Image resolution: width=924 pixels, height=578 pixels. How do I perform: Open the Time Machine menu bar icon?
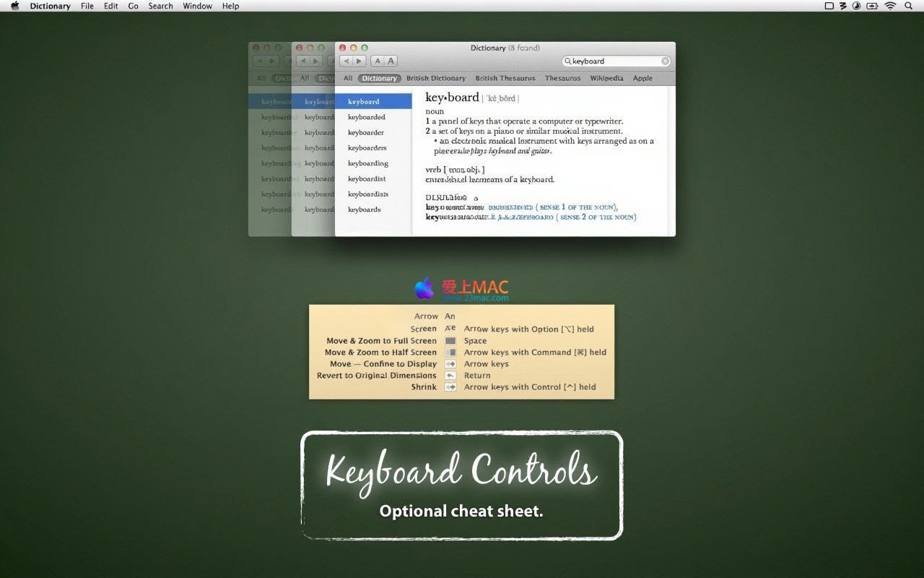click(x=857, y=6)
